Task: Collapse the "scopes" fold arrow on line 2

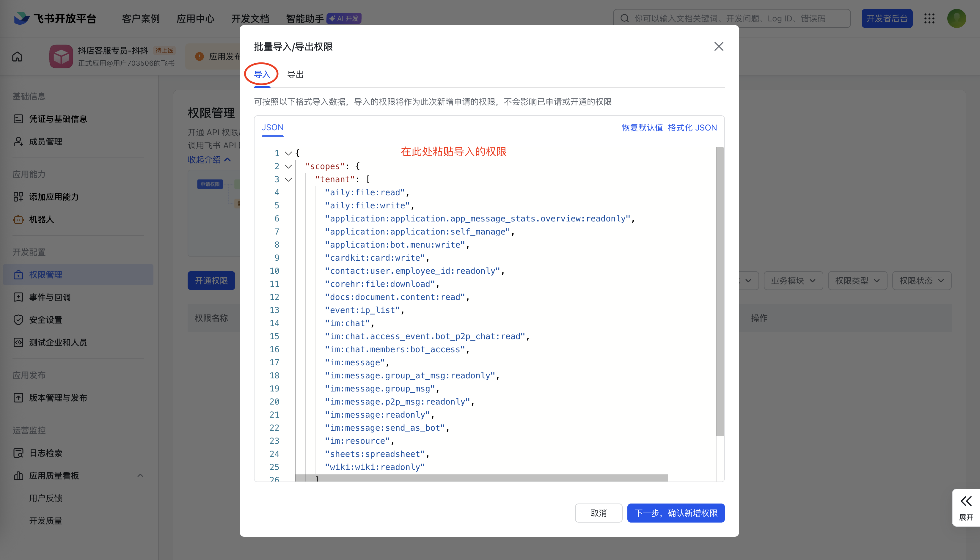Action: pos(288,166)
